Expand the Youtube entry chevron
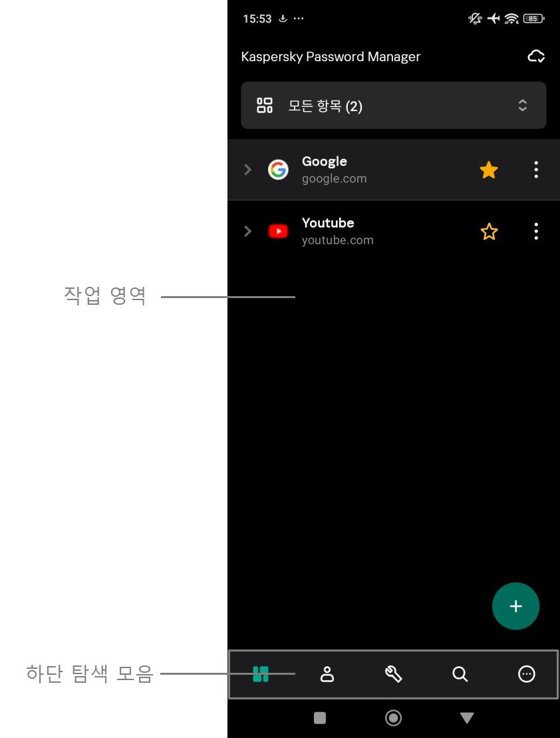The image size is (560, 738). pos(247,231)
